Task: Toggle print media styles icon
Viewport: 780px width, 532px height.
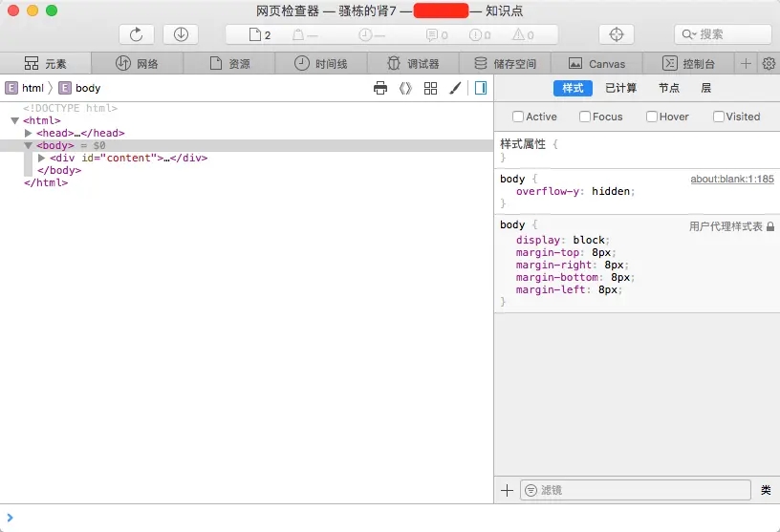Action: (380, 88)
